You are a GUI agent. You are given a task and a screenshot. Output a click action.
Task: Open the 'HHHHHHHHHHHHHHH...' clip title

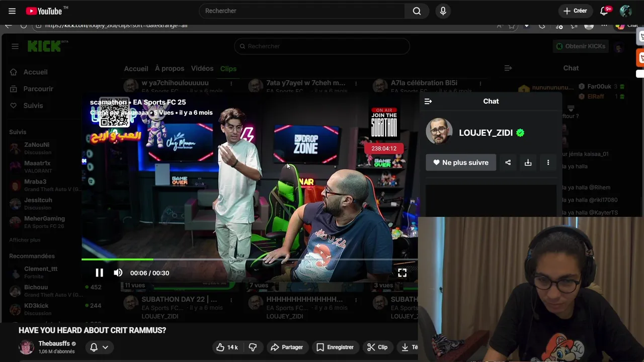304,299
